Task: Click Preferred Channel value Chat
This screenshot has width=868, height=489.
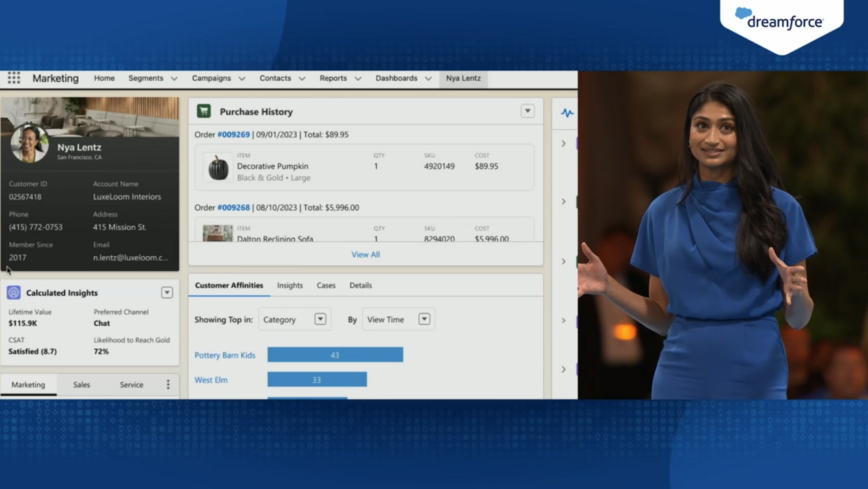Action: coord(102,323)
